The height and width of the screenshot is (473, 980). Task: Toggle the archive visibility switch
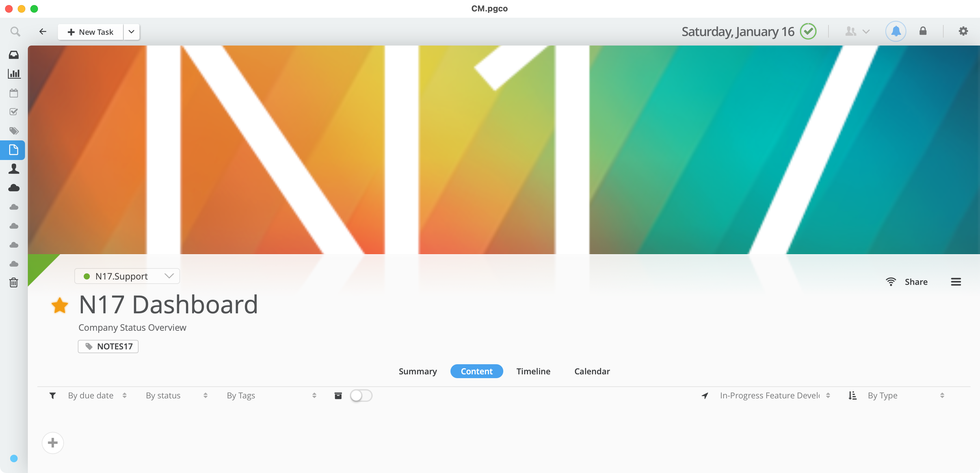361,396
